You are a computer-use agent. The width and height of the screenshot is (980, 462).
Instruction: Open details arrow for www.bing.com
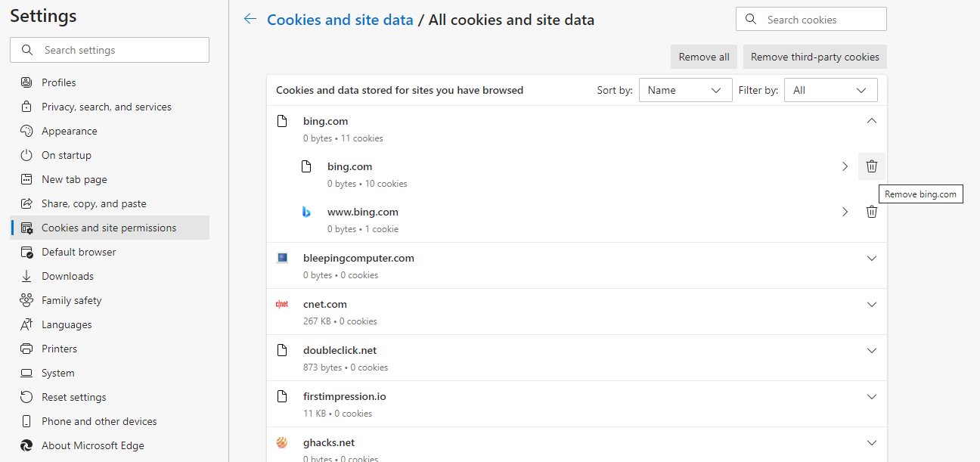tap(845, 212)
